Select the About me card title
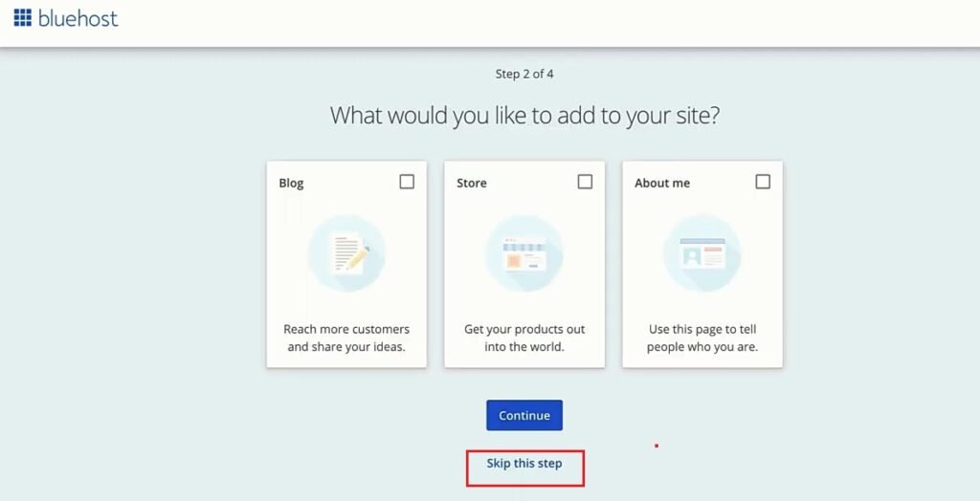The width and height of the screenshot is (980, 501). click(x=662, y=183)
